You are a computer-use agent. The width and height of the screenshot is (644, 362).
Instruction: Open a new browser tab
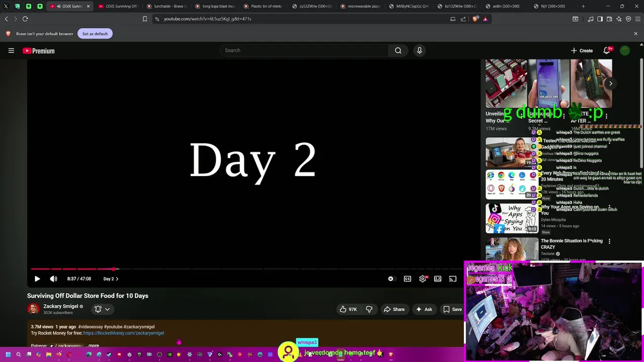tap(583, 6)
